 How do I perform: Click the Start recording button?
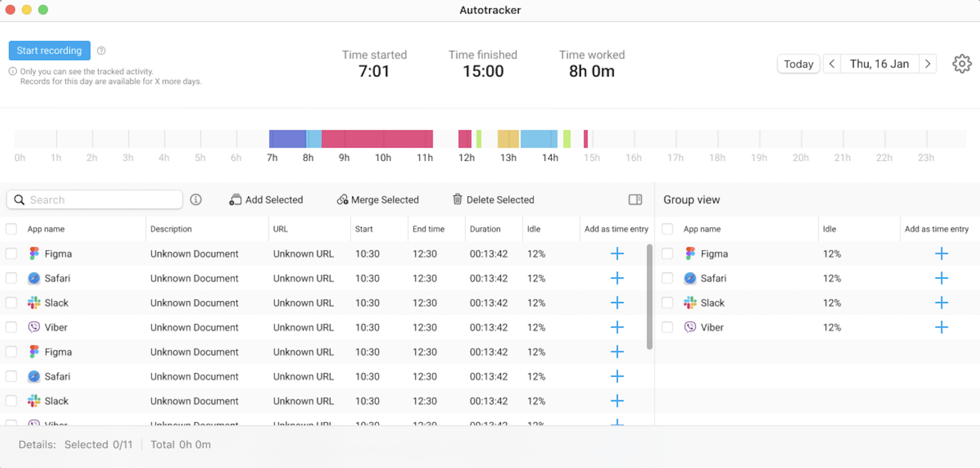click(x=49, y=51)
